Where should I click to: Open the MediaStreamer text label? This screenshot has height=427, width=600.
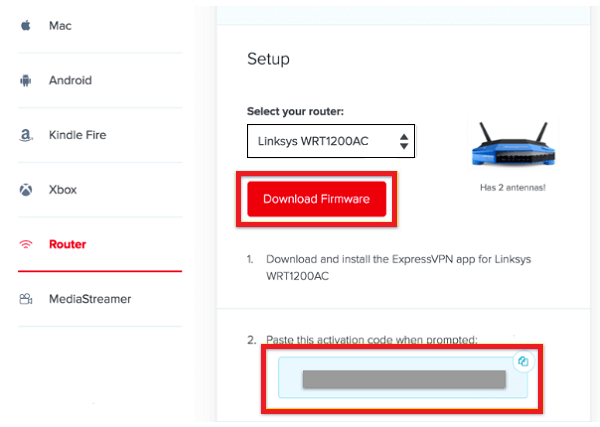tap(89, 299)
